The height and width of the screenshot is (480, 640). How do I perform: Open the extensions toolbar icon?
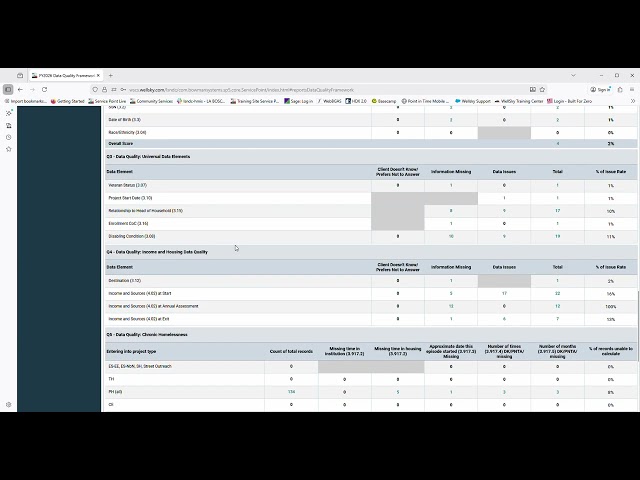point(620,89)
